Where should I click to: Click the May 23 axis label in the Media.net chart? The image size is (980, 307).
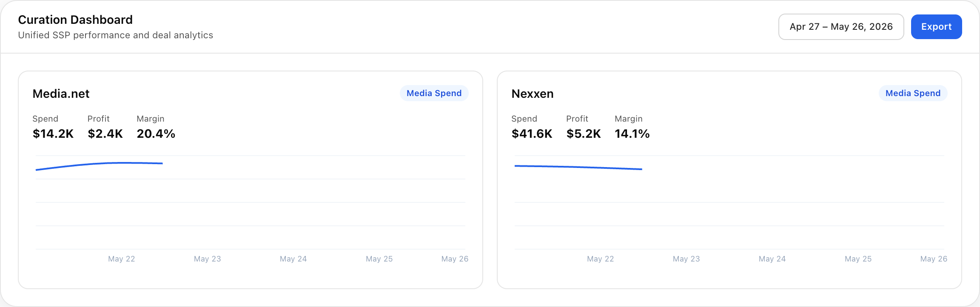pos(208,259)
